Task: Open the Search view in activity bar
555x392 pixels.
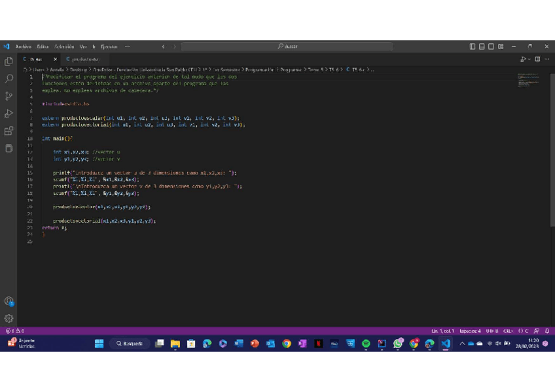Action: [x=9, y=79]
